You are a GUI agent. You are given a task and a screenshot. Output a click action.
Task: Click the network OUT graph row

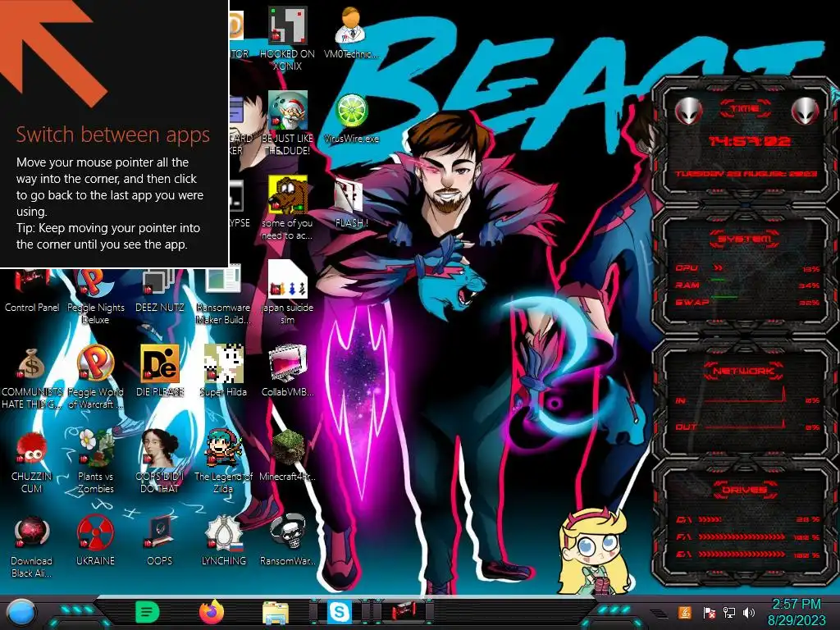pos(748,423)
